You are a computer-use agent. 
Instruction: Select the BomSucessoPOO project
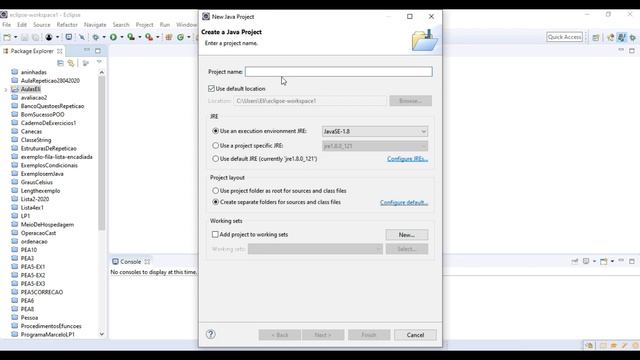pyautogui.click(x=42, y=114)
